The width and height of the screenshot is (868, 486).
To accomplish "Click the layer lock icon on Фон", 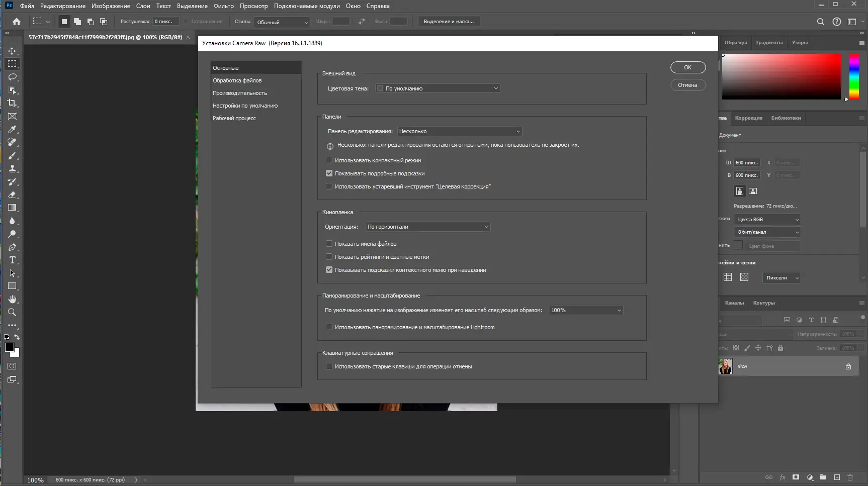I will click(x=848, y=366).
